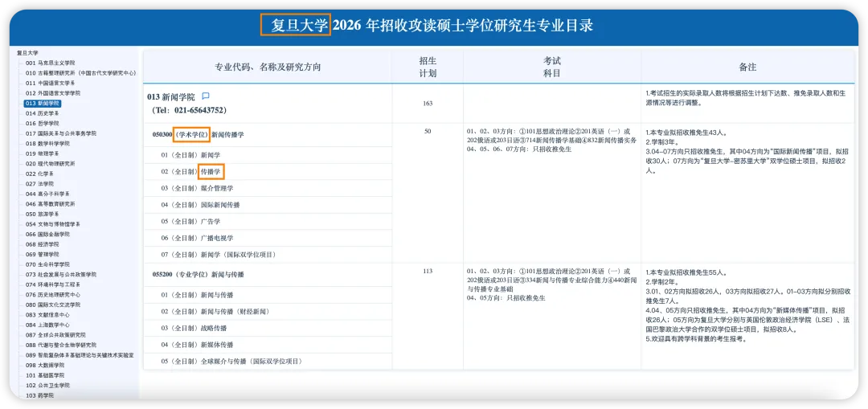Select 022 化学系 in the tree
Viewport: 868px width, 409px height.
[39, 174]
